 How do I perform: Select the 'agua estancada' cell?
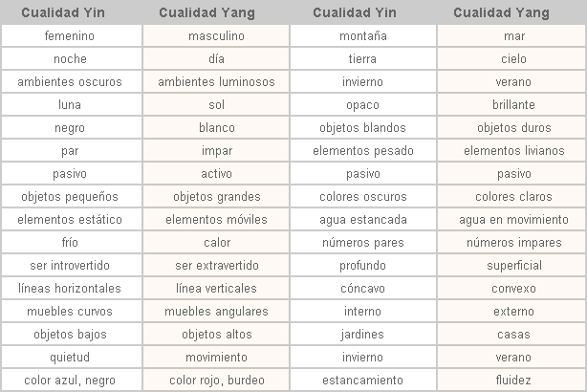point(362,220)
